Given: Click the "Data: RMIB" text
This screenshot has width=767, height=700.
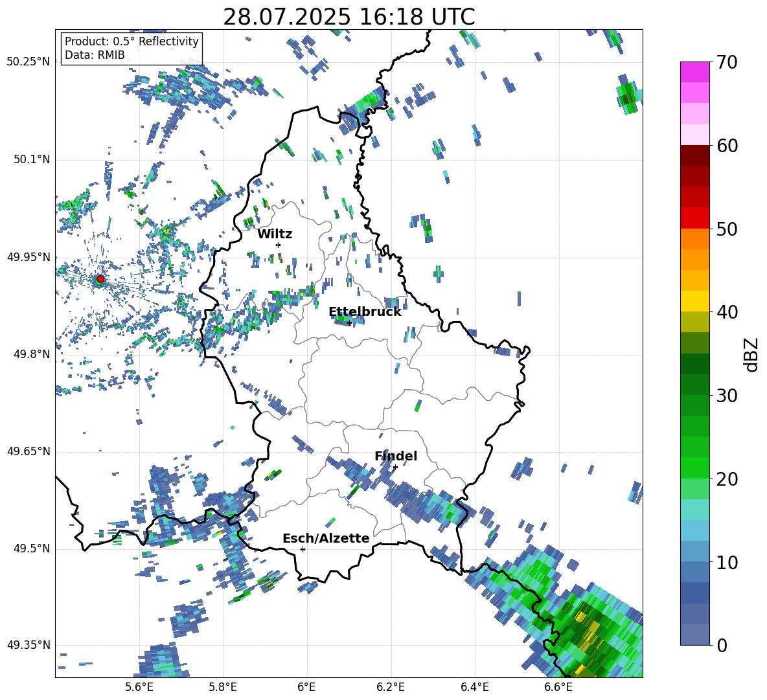Looking at the screenshot, I should click(x=95, y=55).
